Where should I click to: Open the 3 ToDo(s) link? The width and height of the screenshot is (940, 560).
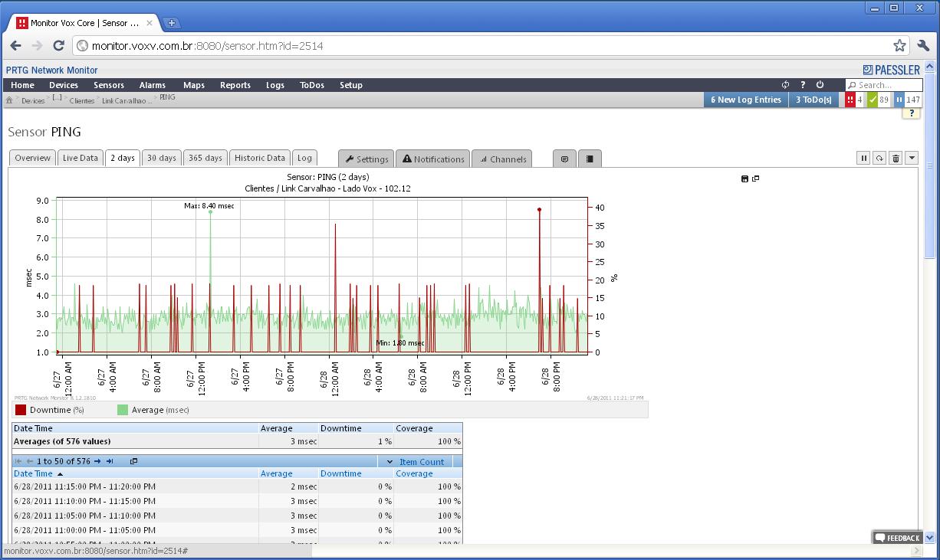point(813,100)
